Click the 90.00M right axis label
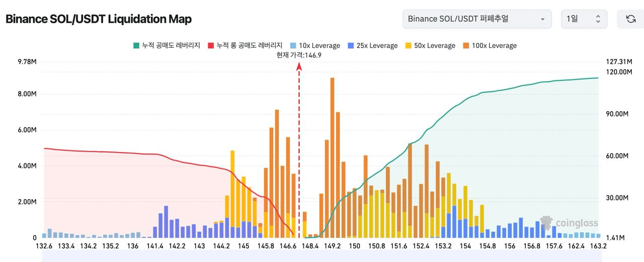Viewport: 644px width, 262px height. (617, 114)
